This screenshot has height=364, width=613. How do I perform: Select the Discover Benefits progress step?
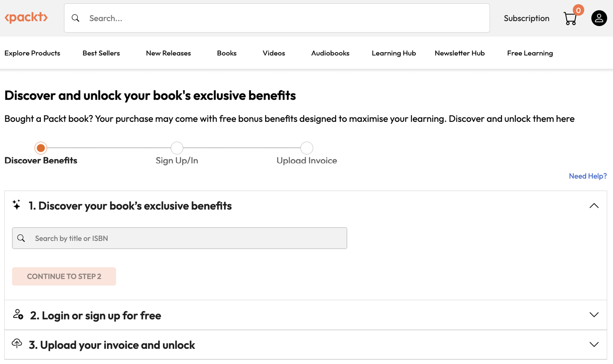pyautogui.click(x=40, y=148)
